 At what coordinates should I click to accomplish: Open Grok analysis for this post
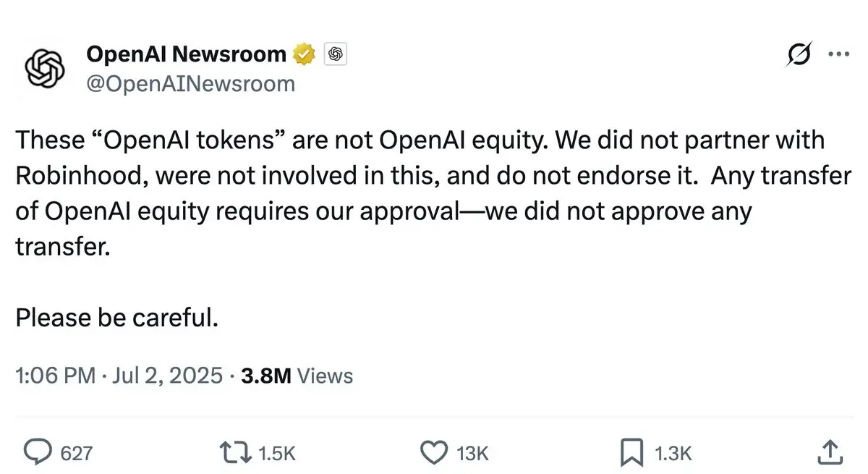tap(799, 53)
